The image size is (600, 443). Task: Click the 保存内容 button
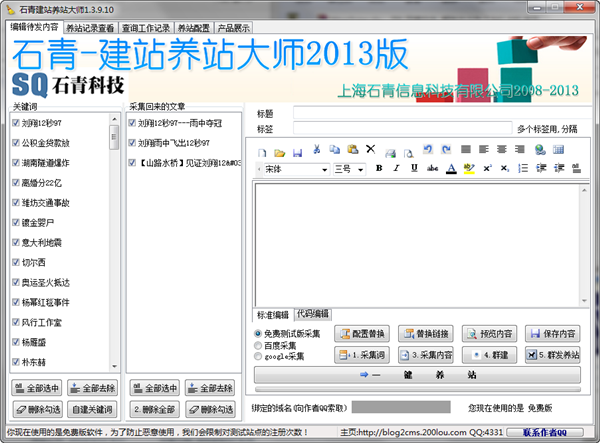coord(553,334)
